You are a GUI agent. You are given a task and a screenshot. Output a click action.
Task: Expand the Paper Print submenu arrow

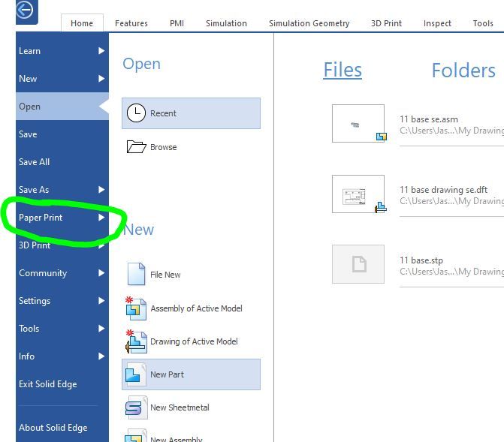[101, 218]
